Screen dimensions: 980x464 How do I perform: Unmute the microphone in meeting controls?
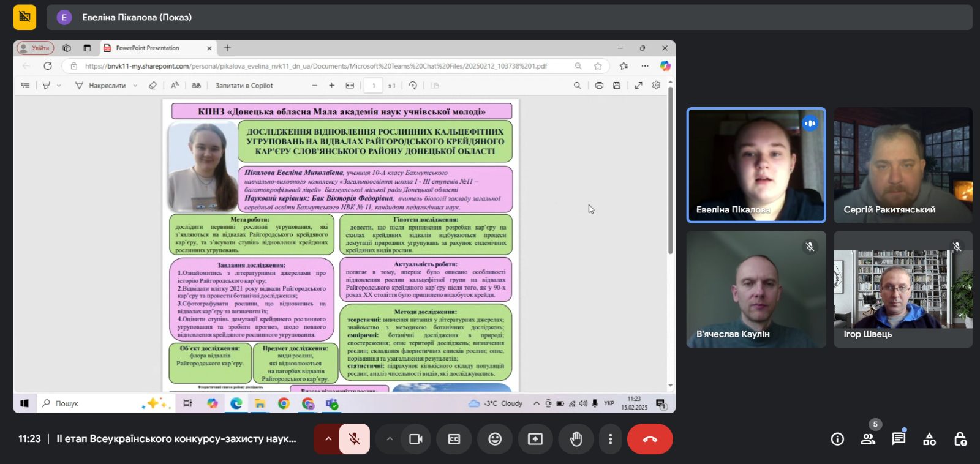coord(355,439)
